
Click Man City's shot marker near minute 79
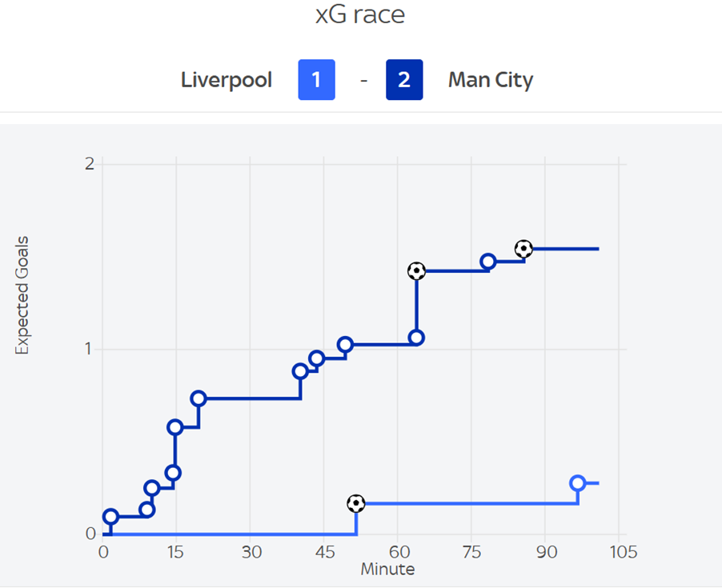point(488,262)
